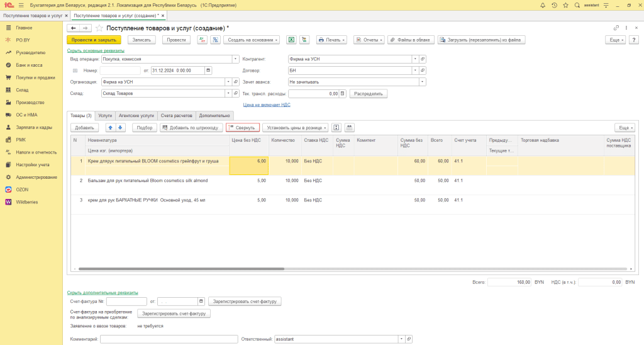Click the icon right of Excel icon
Image resolution: width=644 pixels, height=345 pixels.
tap(304, 40)
